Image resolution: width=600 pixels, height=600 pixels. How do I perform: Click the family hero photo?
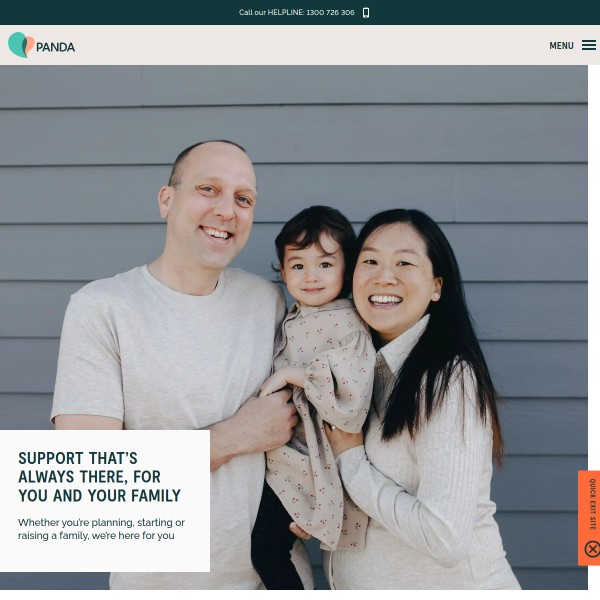click(293, 327)
